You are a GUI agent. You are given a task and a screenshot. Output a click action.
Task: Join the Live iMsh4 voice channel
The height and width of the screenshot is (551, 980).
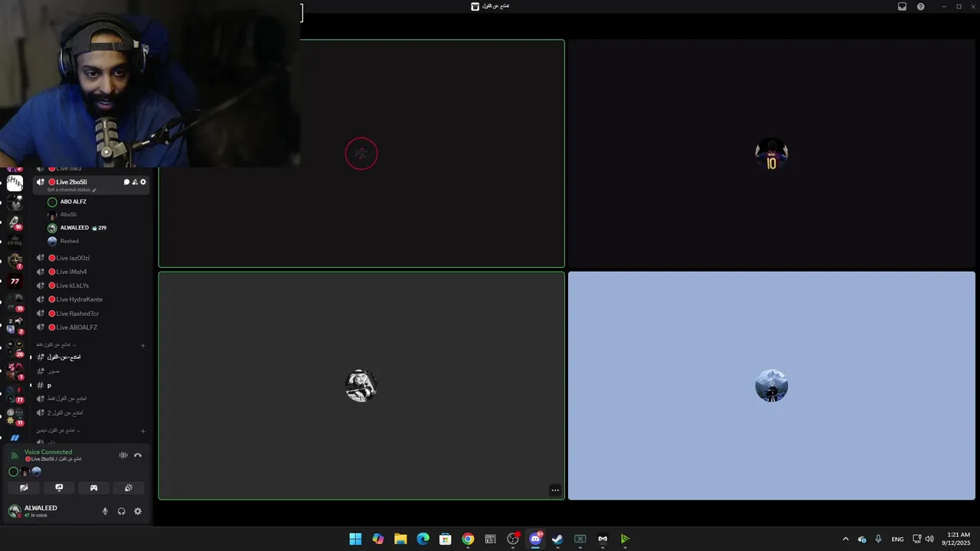coord(90,272)
